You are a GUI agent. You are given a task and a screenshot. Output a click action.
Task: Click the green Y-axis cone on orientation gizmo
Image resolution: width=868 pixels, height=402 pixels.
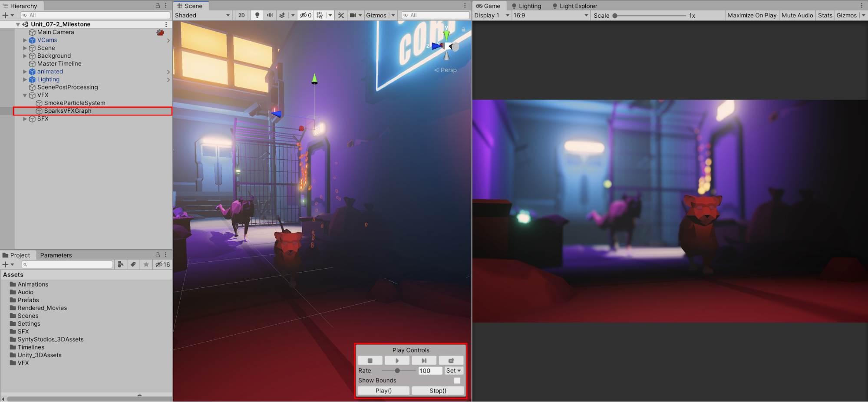[x=446, y=36]
